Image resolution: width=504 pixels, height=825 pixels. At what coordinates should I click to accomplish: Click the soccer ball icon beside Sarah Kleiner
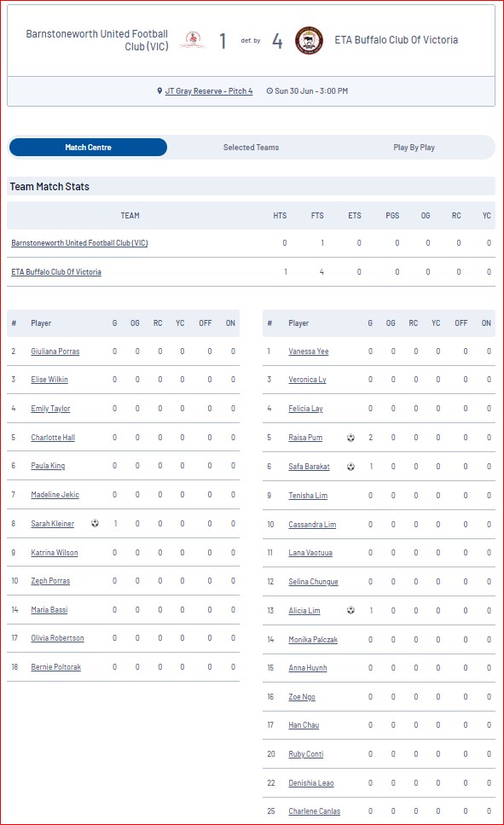click(95, 523)
